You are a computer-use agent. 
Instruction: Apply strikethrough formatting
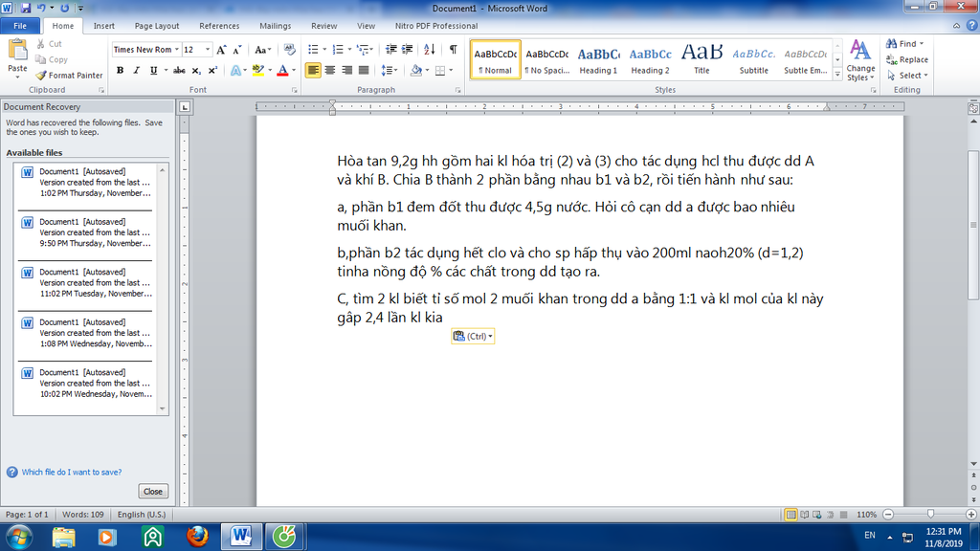click(x=179, y=71)
